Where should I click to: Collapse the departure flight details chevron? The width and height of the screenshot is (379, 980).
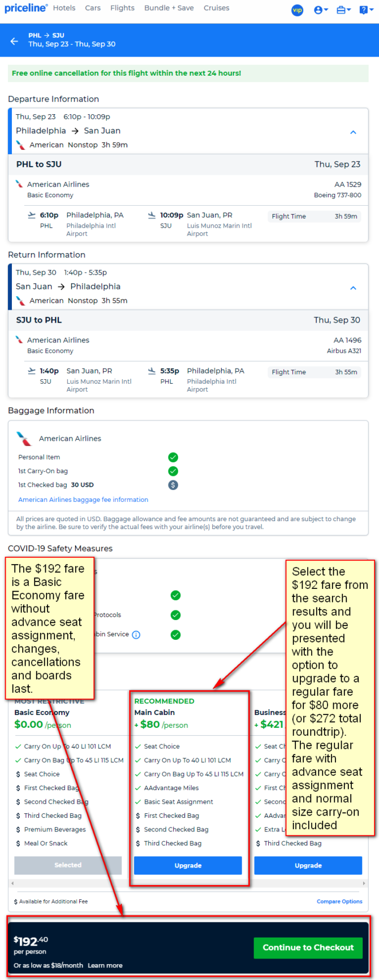(x=353, y=132)
